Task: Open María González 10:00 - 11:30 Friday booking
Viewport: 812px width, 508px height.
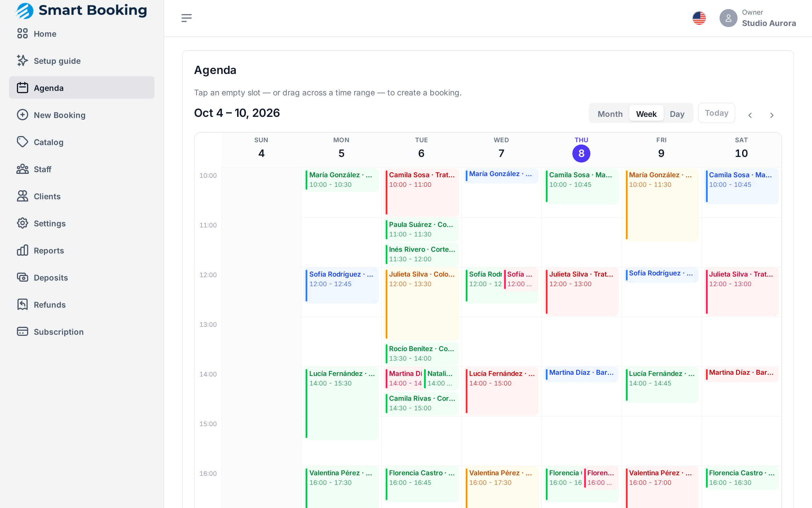Action: [x=661, y=204]
